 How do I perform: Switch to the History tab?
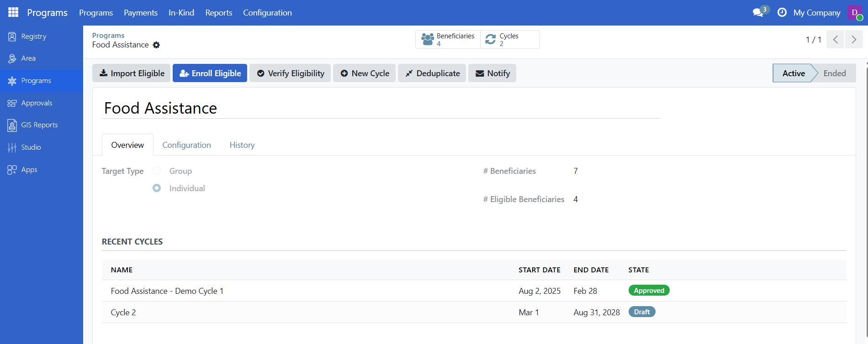pyautogui.click(x=242, y=145)
